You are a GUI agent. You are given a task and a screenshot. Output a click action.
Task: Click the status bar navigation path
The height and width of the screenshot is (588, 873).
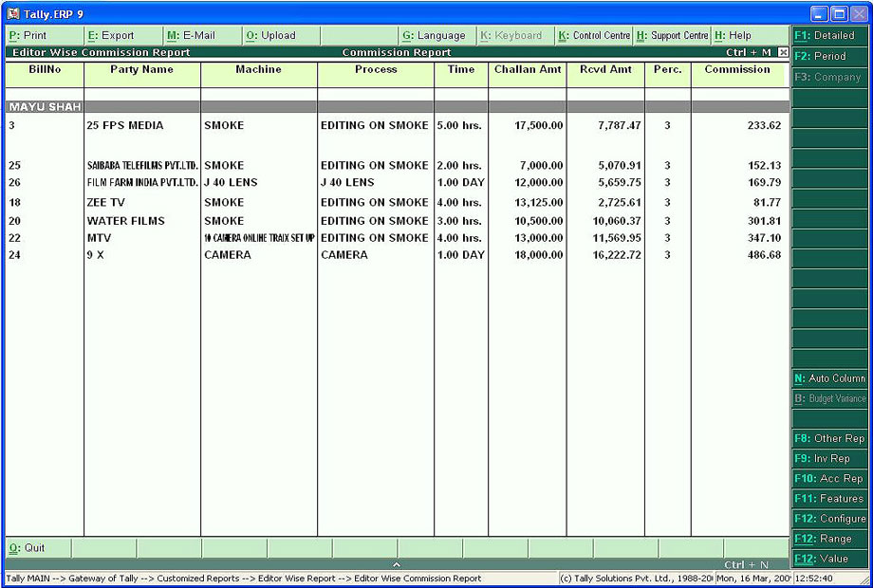(x=244, y=579)
